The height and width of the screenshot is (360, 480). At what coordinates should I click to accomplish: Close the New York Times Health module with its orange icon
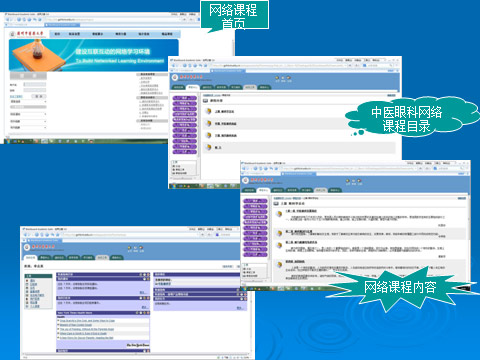(x=148, y=313)
